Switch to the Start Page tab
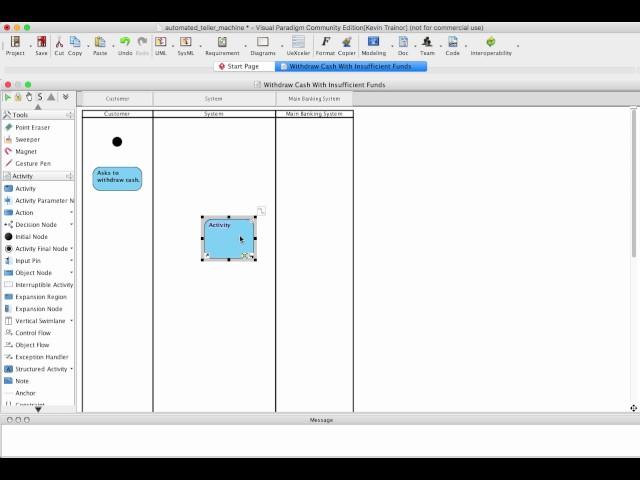Viewport: 640px width, 480px height. pyautogui.click(x=244, y=67)
